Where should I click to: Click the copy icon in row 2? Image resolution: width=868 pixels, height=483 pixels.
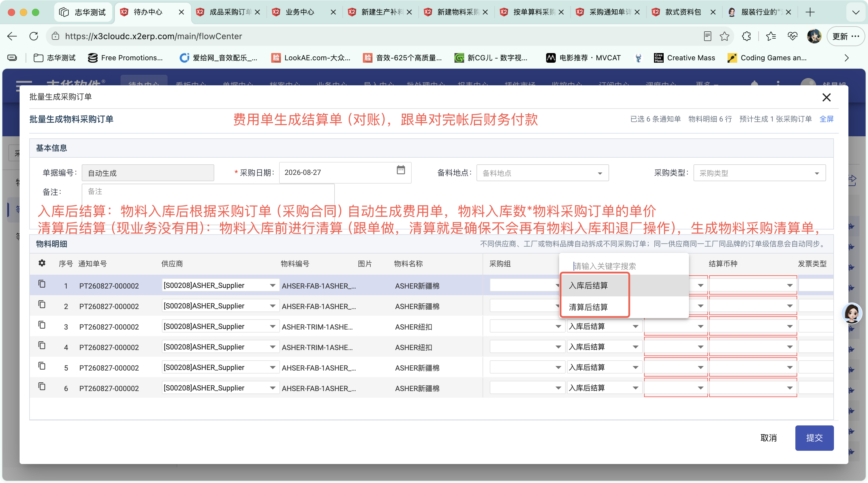click(42, 304)
